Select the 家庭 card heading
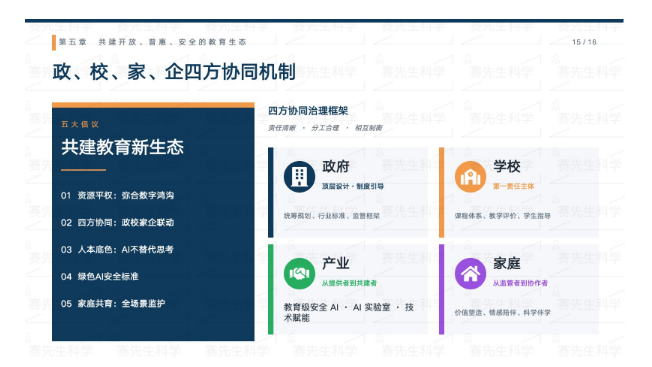 506,263
